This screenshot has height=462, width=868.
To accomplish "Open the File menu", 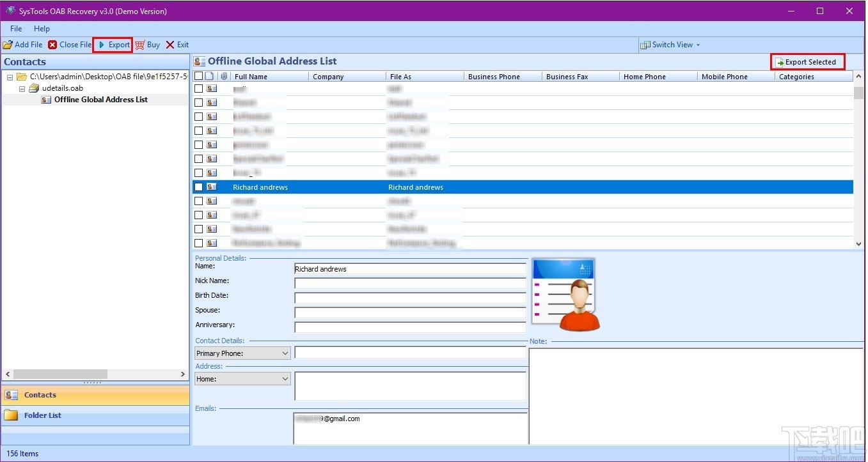I will (x=16, y=29).
